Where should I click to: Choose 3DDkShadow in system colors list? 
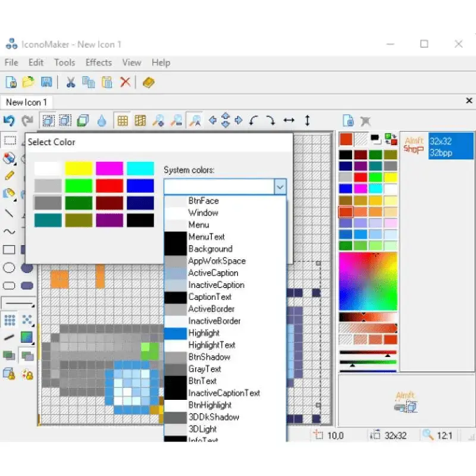pos(225,417)
